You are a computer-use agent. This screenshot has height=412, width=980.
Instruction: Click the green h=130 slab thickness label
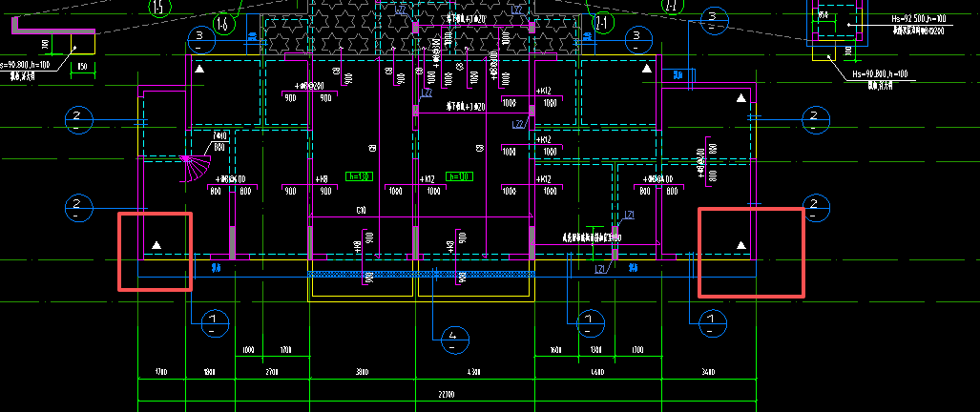(x=359, y=176)
